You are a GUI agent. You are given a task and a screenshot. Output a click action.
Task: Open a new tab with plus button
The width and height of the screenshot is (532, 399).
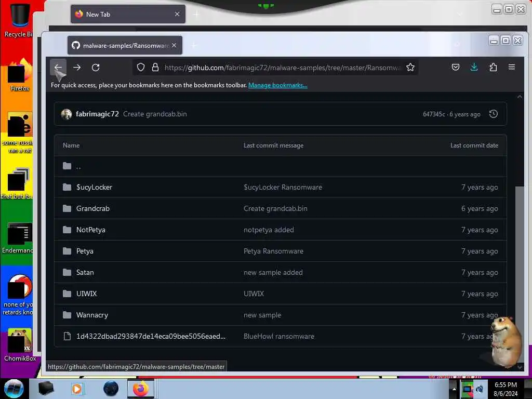coord(194,45)
